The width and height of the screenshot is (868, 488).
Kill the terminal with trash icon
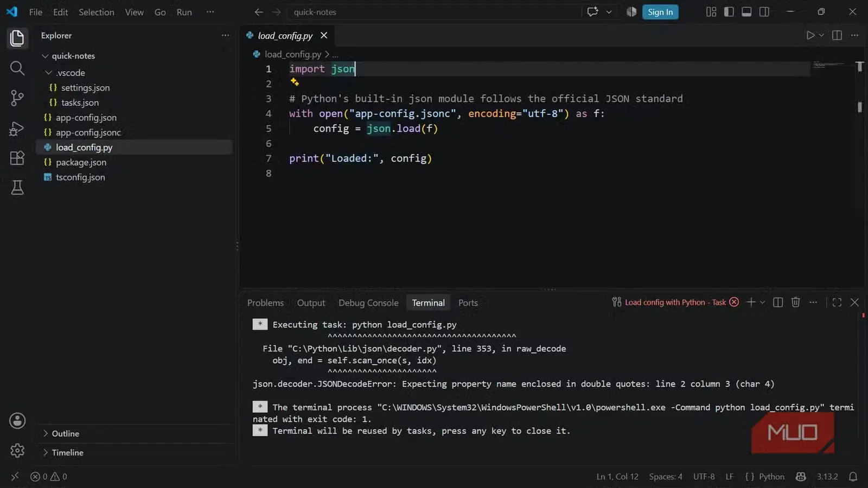[x=795, y=302]
